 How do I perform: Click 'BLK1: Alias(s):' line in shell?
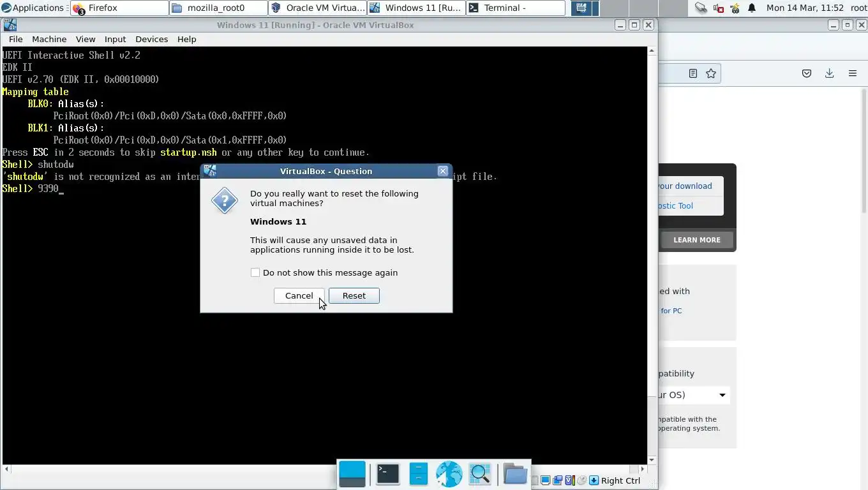point(66,128)
